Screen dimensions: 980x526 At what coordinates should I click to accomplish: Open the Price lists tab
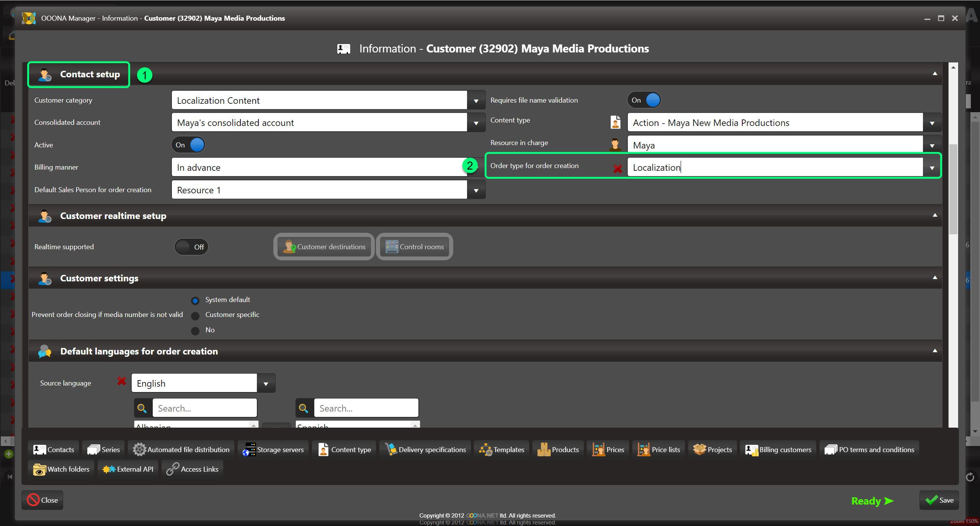click(659, 449)
